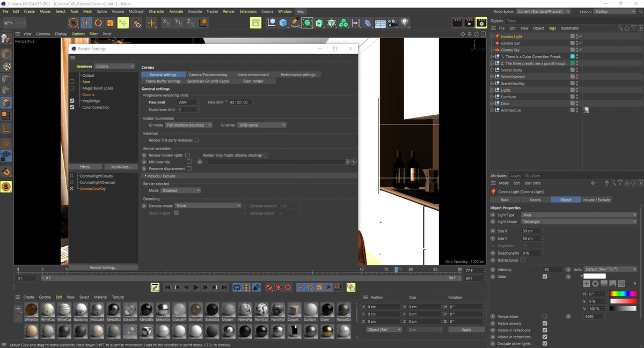This screenshot has width=644, height=348.
Task: Toggle the Z axis lock
Action: (x=191, y=23)
